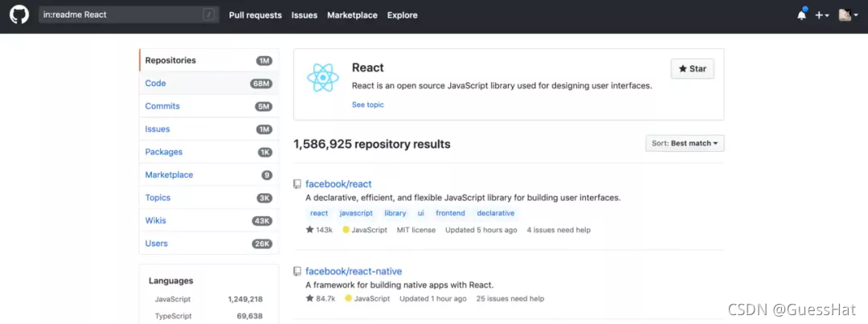Click the React topic heading
868x324 pixels.
tap(368, 68)
